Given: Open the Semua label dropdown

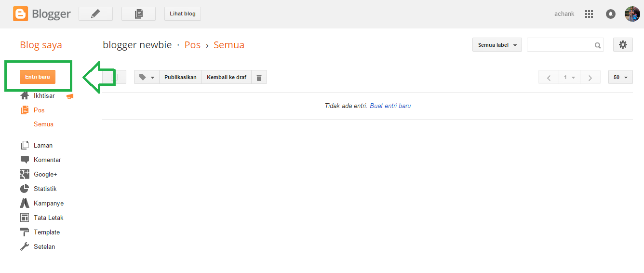Looking at the screenshot, I should (497, 45).
